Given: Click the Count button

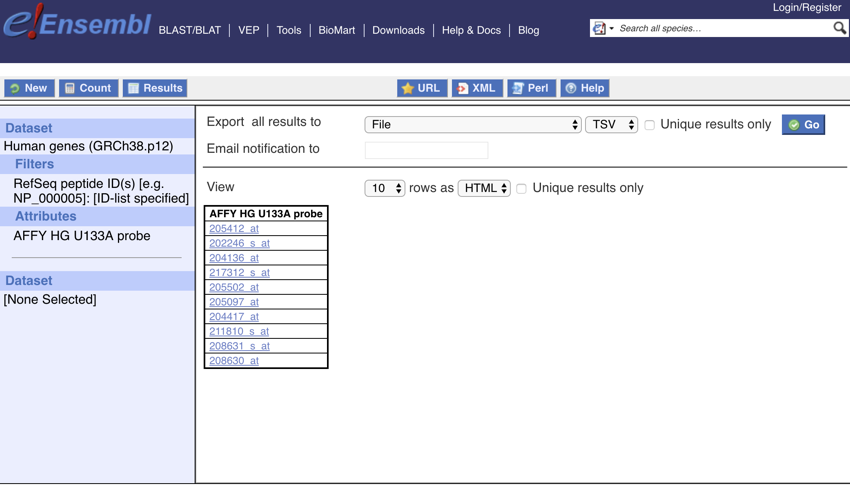Looking at the screenshot, I should [x=88, y=88].
